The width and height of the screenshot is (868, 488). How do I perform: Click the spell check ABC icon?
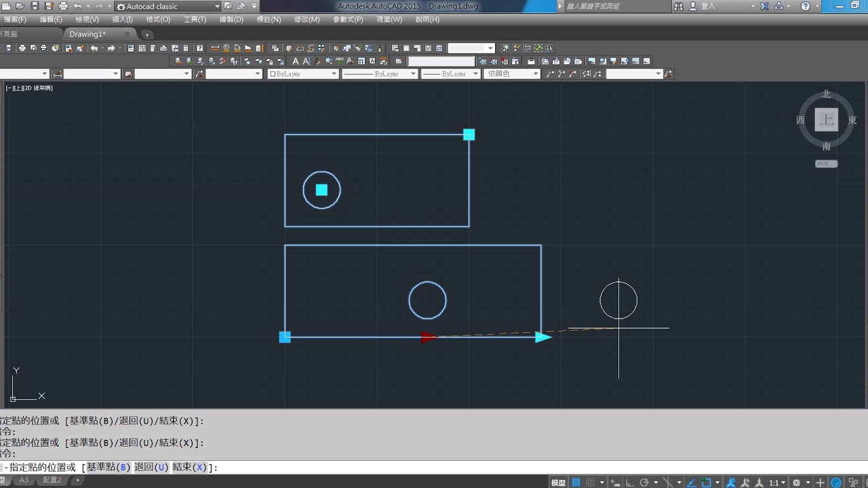[x=339, y=61]
